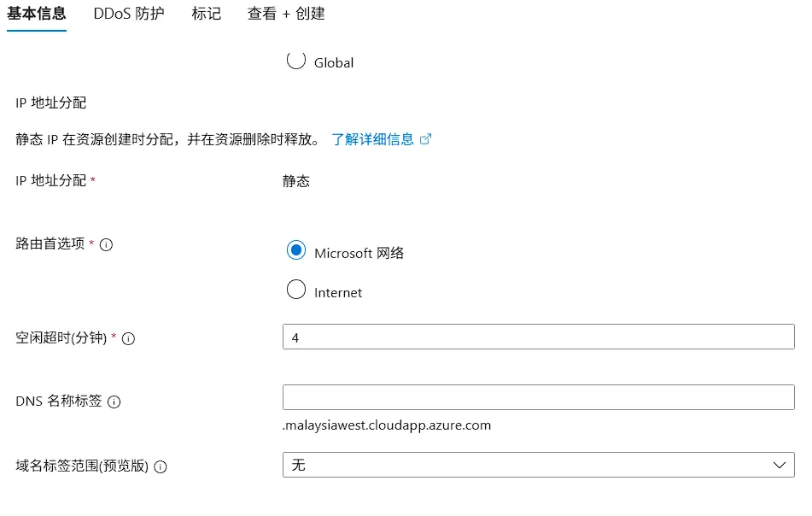Click the 空闲超时 field containing 4
The width and height of the screenshot is (812, 516).
(x=538, y=337)
